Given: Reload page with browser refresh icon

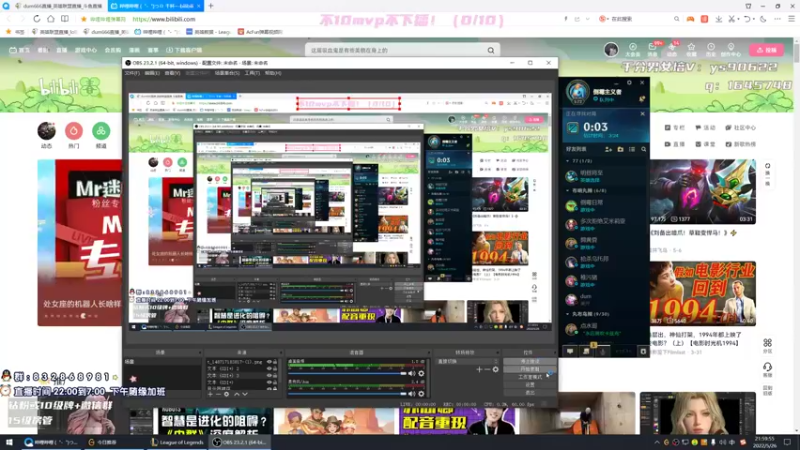Looking at the screenshot, I should (x=36, y=19).
